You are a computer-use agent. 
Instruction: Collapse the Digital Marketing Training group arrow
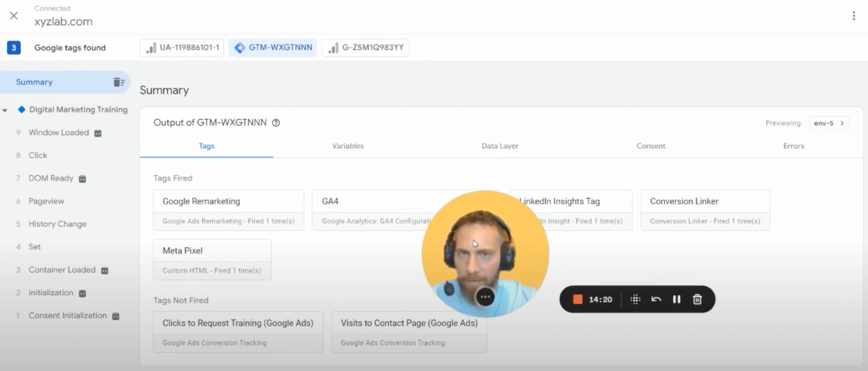(x=5, y=110)
